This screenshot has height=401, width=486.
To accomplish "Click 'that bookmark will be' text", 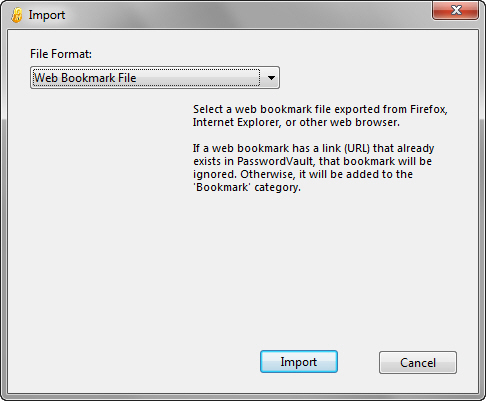I will point(375,161).
